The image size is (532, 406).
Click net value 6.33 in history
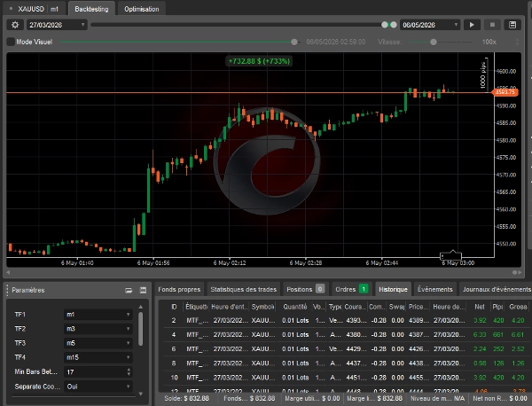(x=480, y=334)
